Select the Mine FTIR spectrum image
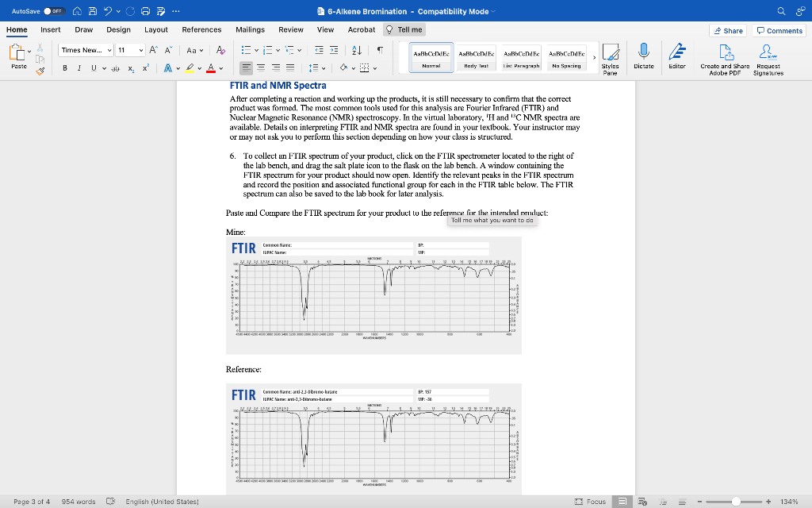Screen dimensions: 812x508 [373, 295]
